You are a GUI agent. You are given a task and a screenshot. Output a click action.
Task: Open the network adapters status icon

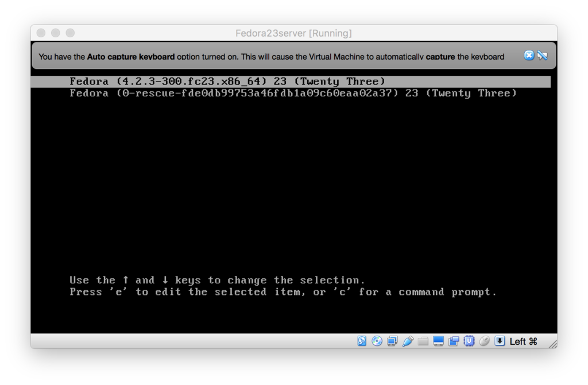[x=392, y=341]
